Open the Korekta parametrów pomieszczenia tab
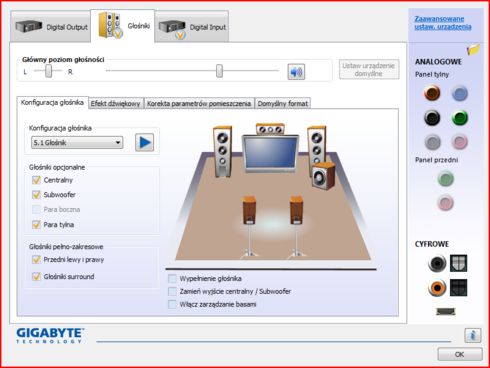The image size is (490, 368). 199,103
